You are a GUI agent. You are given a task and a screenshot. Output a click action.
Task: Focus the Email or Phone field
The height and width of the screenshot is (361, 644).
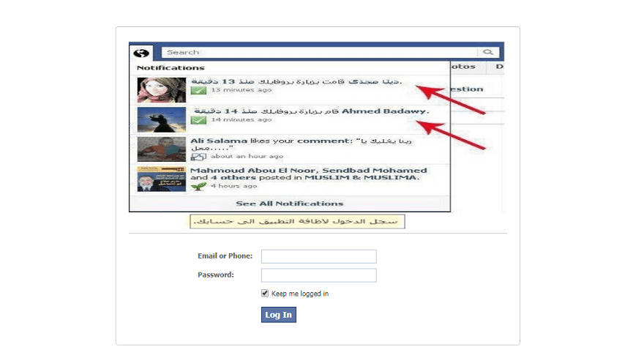[x=319, y=256]
